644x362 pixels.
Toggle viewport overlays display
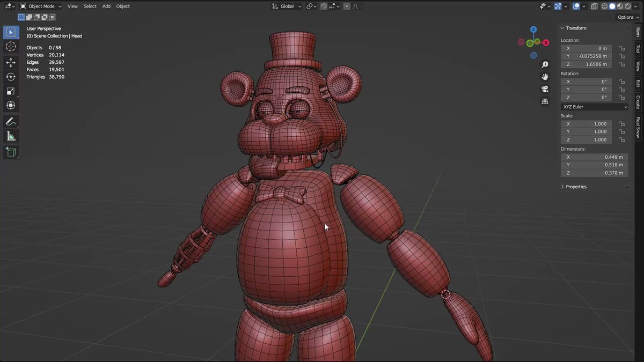(x=576, y=6)
